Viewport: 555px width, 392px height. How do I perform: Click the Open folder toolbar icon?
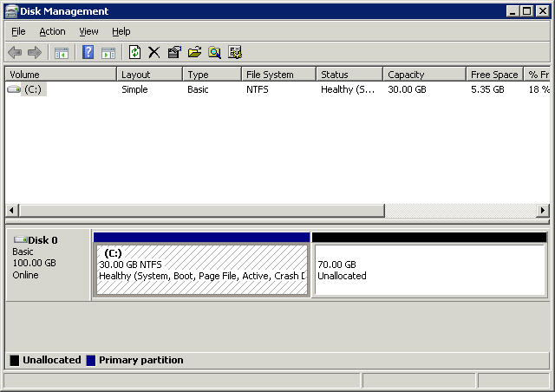click(194, 53)
